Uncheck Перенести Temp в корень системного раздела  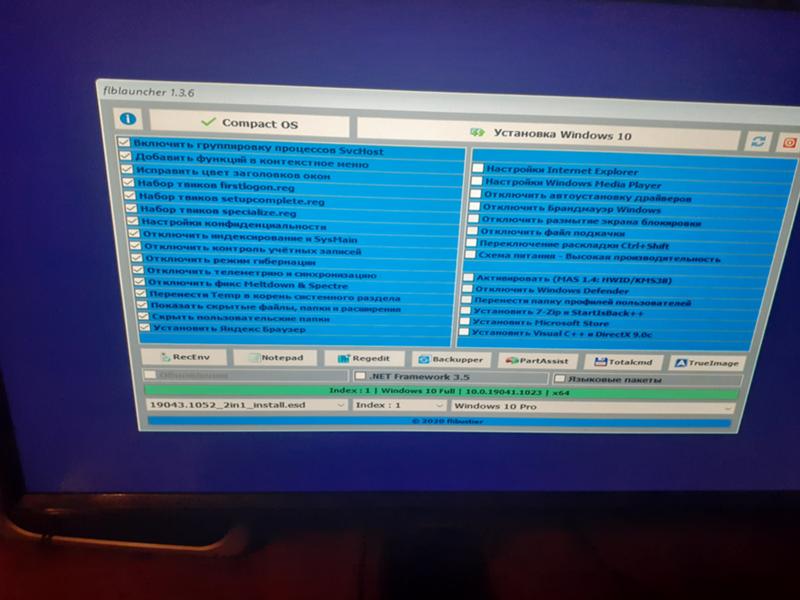[141, 293]
